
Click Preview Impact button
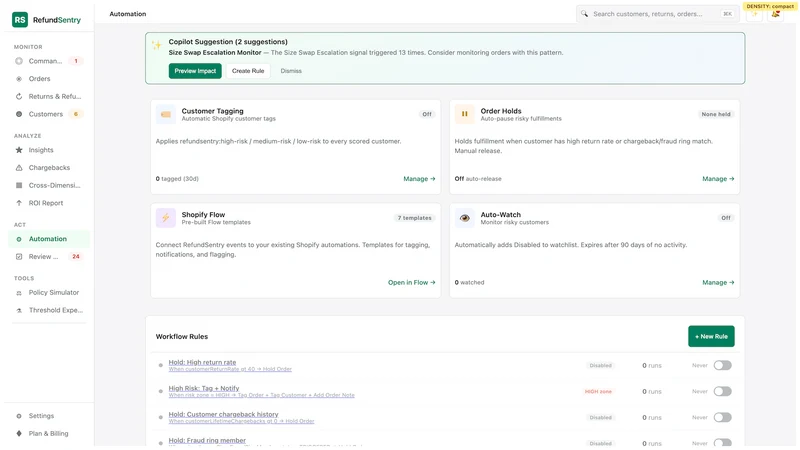(195, 71)
